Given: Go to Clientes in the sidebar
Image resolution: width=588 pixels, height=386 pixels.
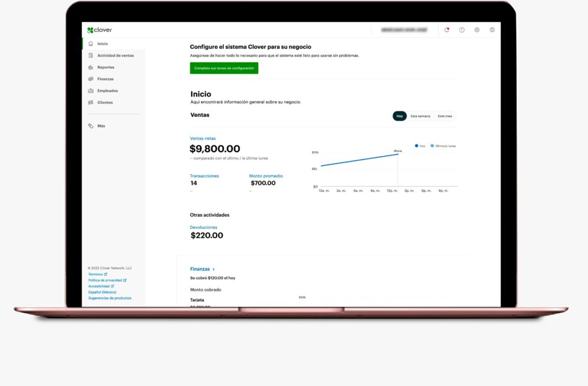Looking at the screenshot, I should pos(105,103).
